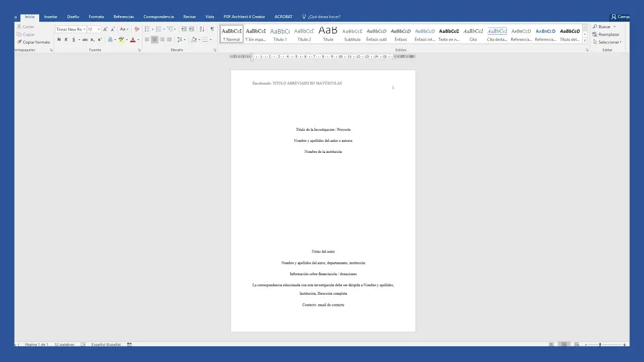Apply red font color A
Image resolution: width=644 pixels, height=362 pixels.
coord(132,40)
